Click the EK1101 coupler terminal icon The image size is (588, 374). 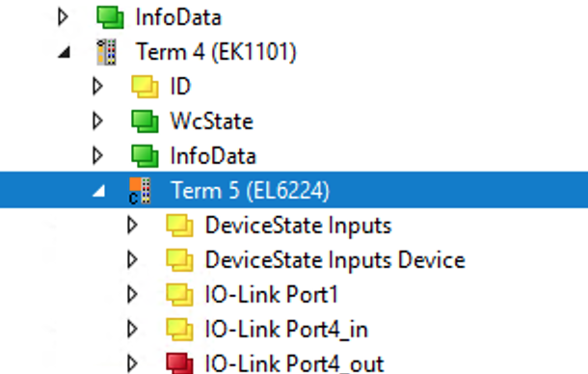click(x=106, y=52)
